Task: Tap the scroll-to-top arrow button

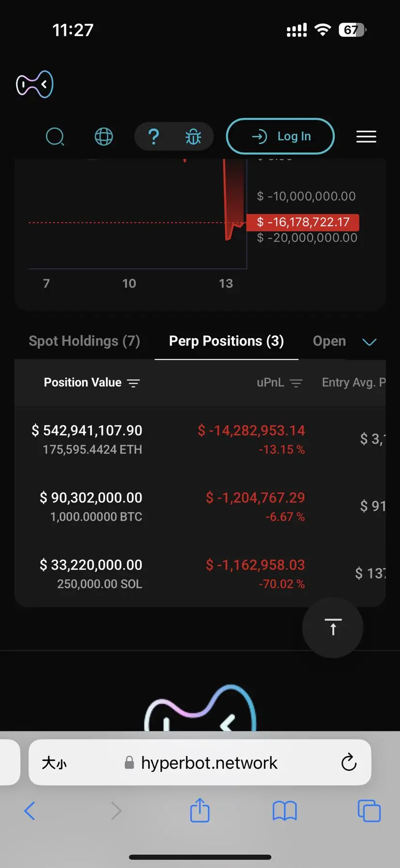Action: (332, 627)
